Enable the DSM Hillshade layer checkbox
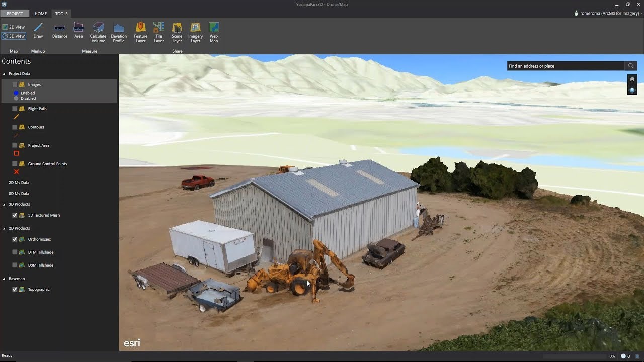Screen dimensions: 644x362 coord(15,265)
